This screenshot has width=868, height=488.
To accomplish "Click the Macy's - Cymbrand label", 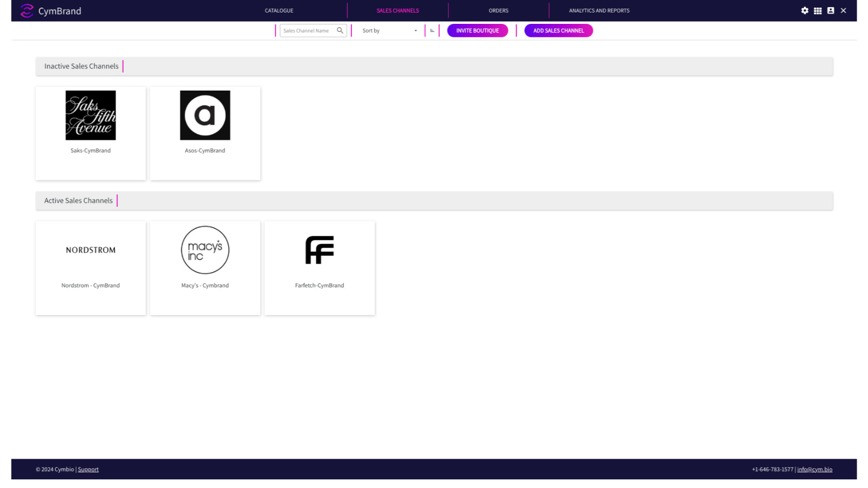I will pyautogui.click(x=205, y=285).
